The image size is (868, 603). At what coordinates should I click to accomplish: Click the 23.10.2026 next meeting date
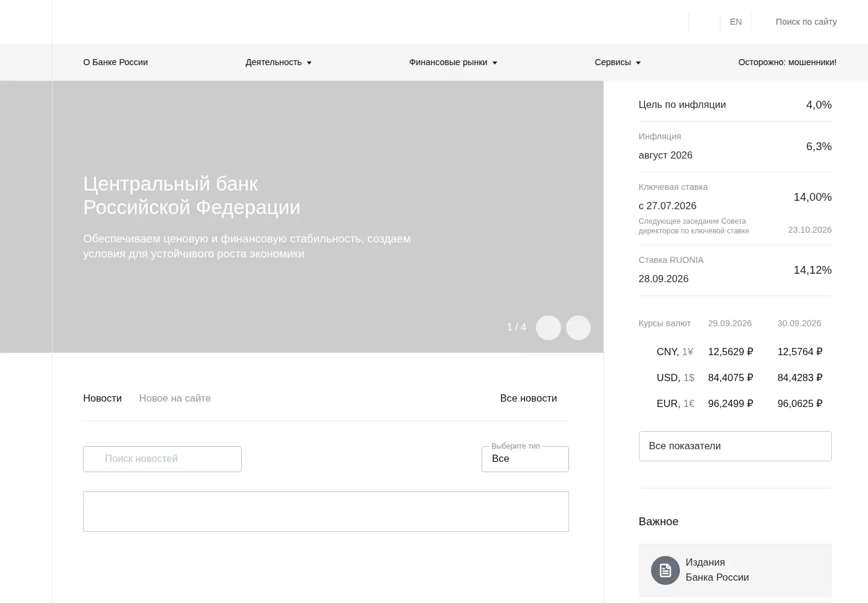tap(810, 230)
